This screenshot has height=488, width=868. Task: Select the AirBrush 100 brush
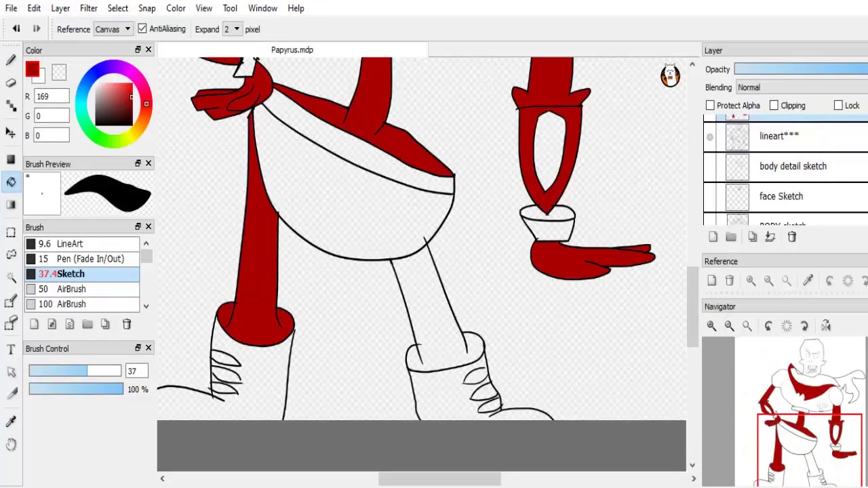click(x=82, y=304)
